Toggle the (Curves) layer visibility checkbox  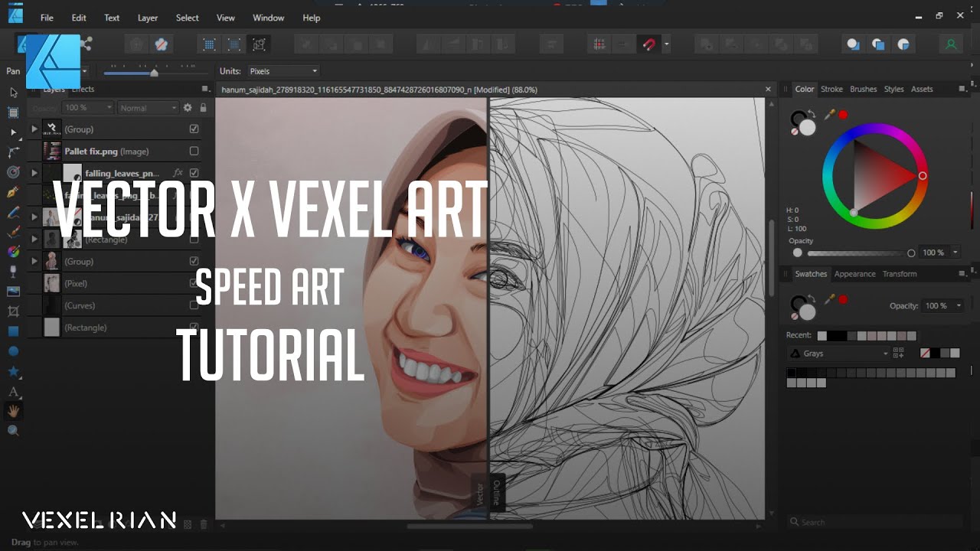[x=194, y=305]
